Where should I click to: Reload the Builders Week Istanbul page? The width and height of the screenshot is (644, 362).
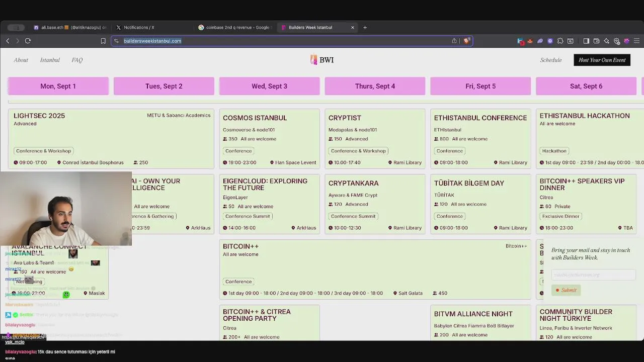coord(28,41)
